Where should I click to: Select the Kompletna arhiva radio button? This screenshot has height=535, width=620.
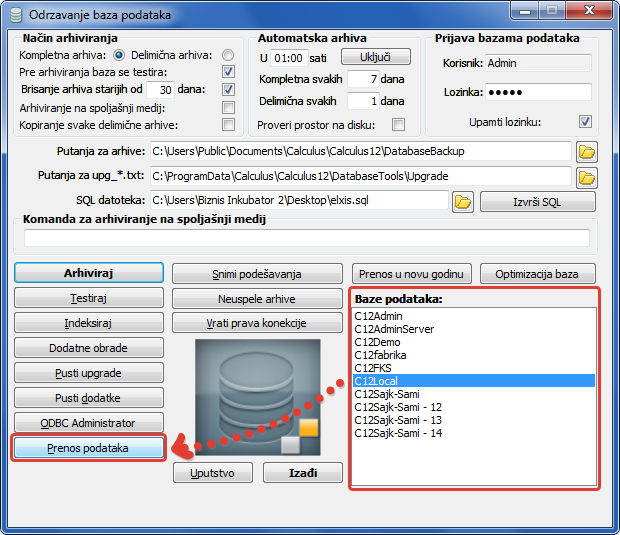point(120,55)
